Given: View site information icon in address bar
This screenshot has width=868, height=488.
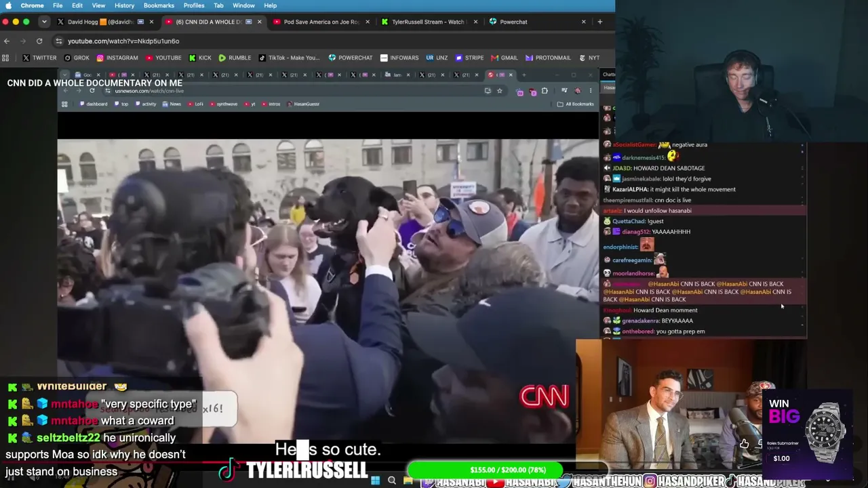Looking at the screenshot, I should [x=59, y=41].
